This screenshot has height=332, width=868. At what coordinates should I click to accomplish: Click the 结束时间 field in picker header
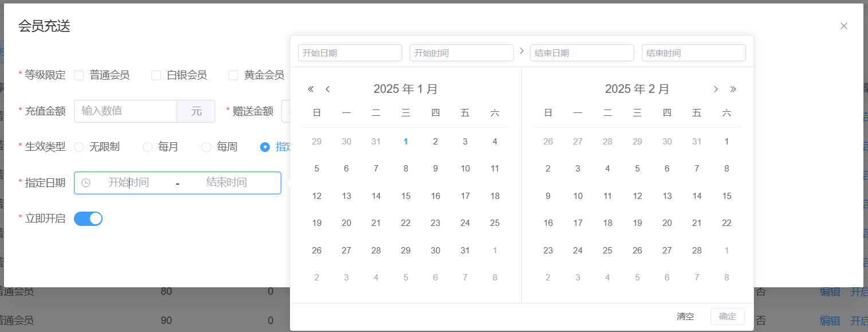[694, 53]
